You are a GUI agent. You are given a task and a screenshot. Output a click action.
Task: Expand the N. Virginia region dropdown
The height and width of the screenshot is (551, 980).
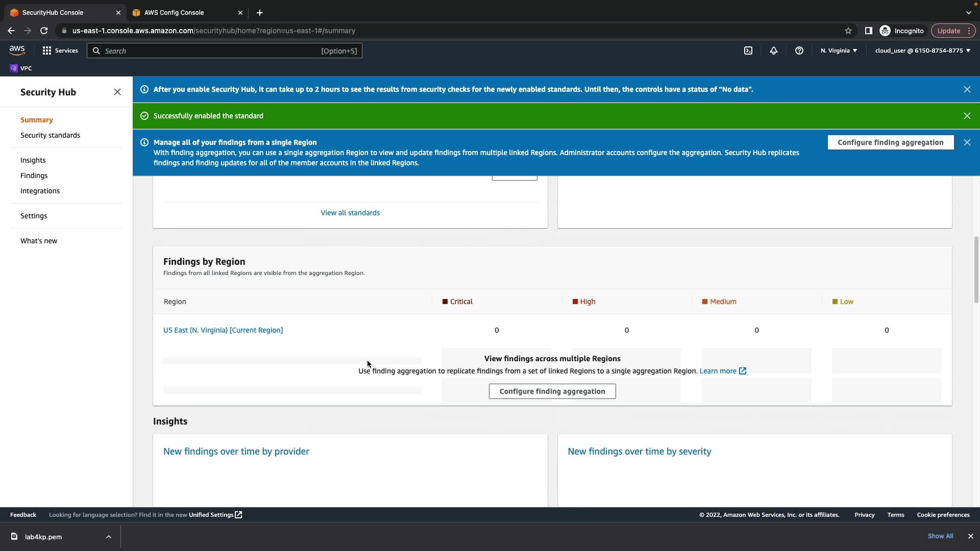pyautogui.click(x=839, y=51)
